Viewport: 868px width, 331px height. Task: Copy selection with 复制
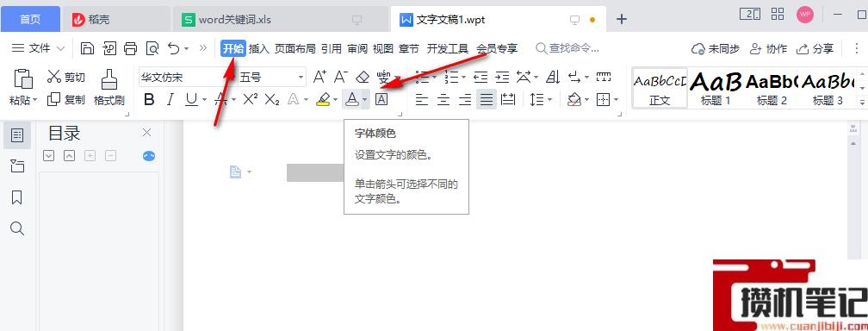tap(65, 100)
